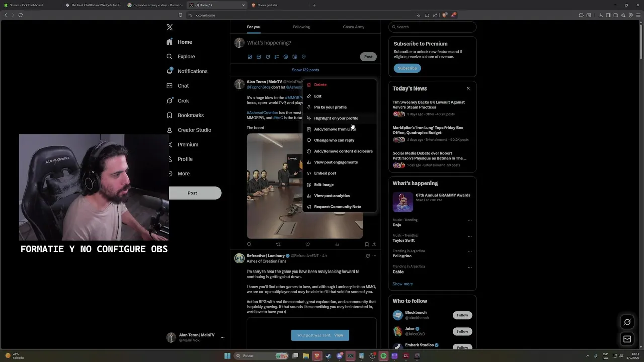Open options for Taylor Swift trend

470,236
